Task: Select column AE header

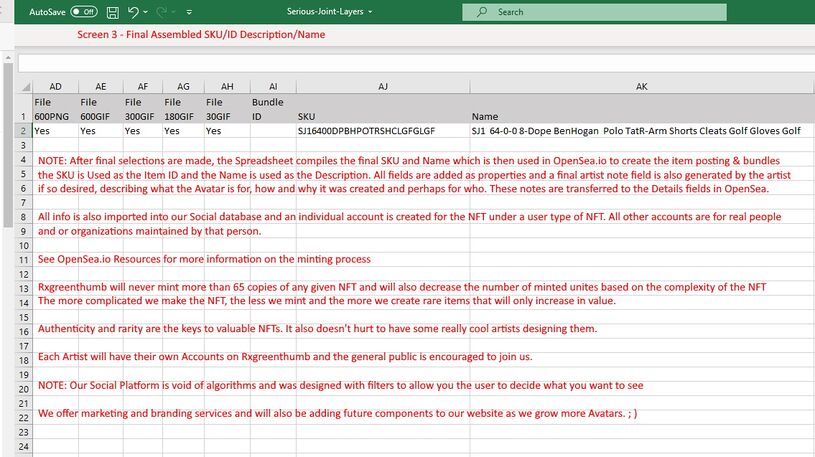Action: (101, 86)
